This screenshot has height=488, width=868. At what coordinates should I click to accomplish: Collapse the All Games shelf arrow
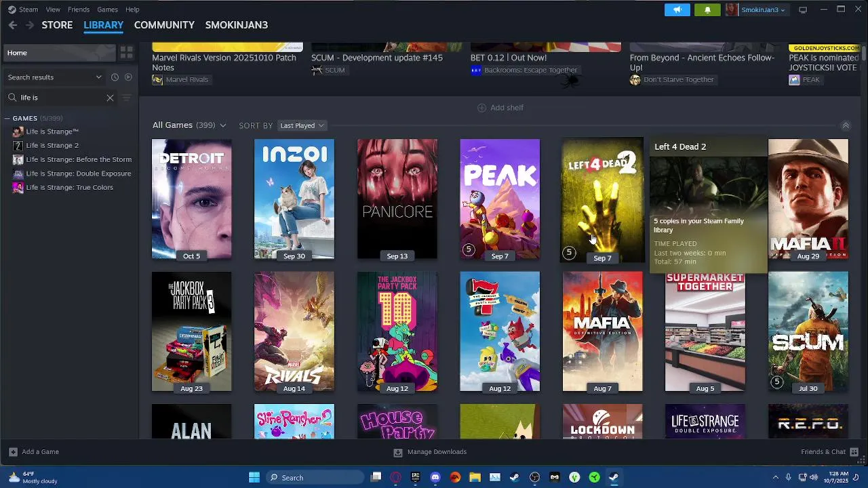coord(846,125)
